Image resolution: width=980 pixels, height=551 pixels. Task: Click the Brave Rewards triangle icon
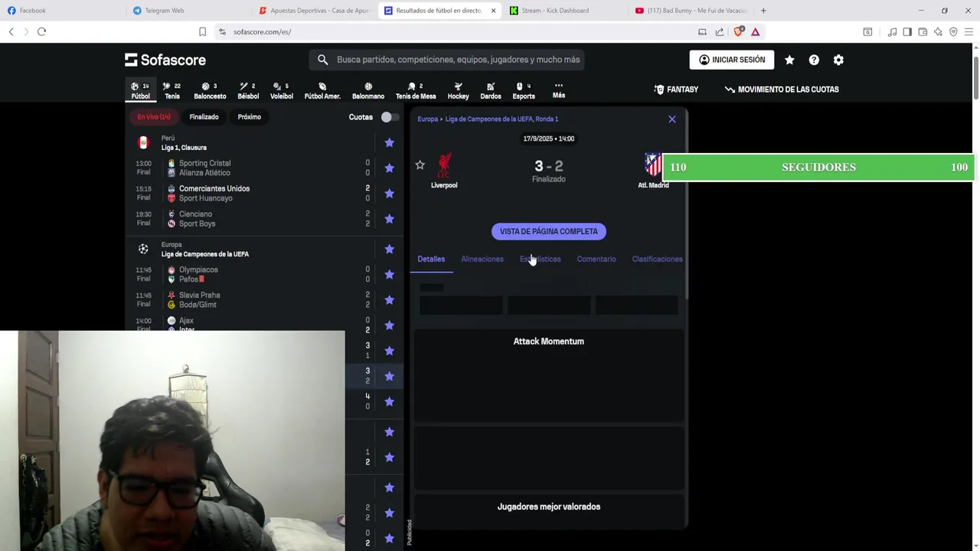click(755, 31)
